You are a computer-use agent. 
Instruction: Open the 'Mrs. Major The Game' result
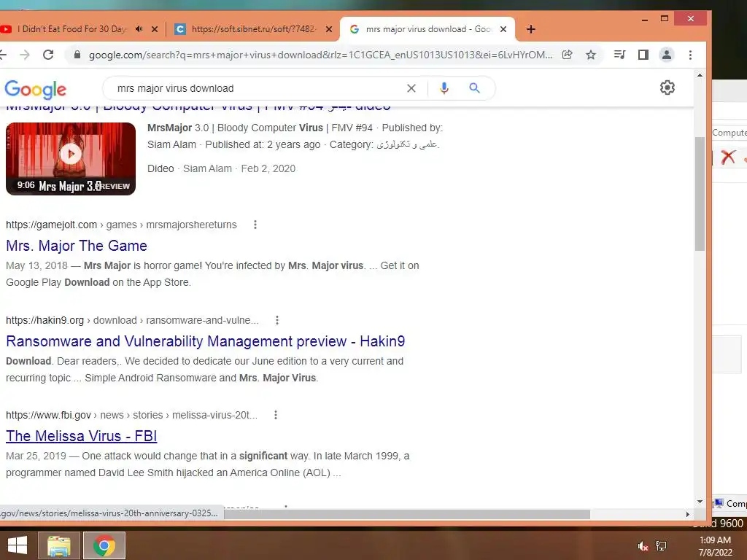pyautogui.click(x=76, y=246)
